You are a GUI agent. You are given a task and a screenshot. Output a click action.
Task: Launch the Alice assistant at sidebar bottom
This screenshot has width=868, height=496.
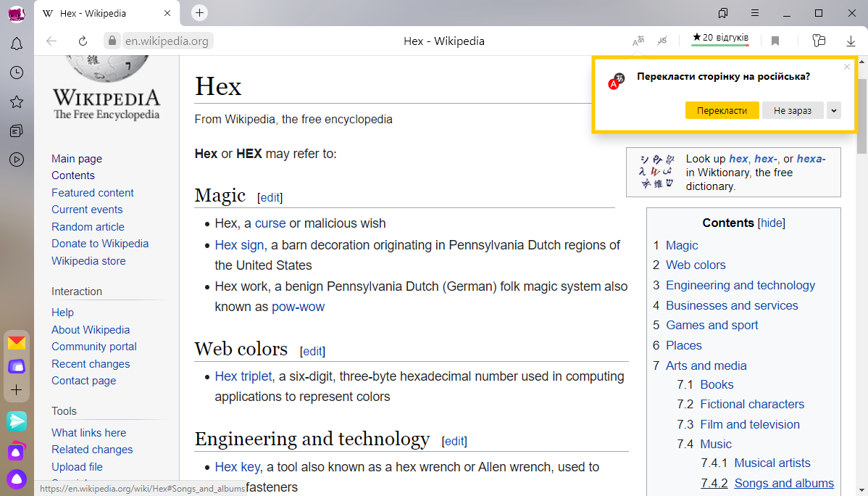17,479
